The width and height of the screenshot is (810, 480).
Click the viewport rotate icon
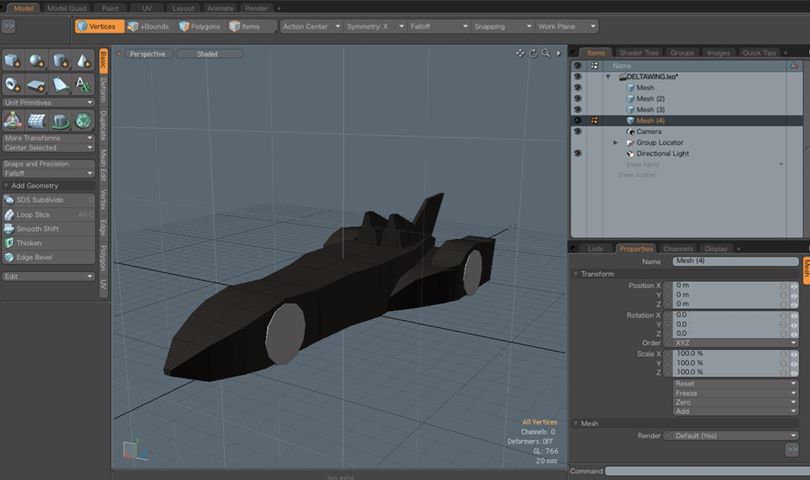533,53
